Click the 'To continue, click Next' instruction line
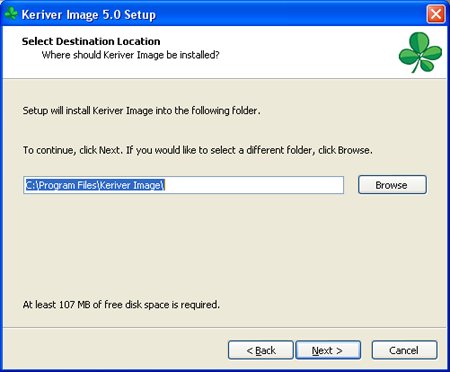 coord(197,150)
